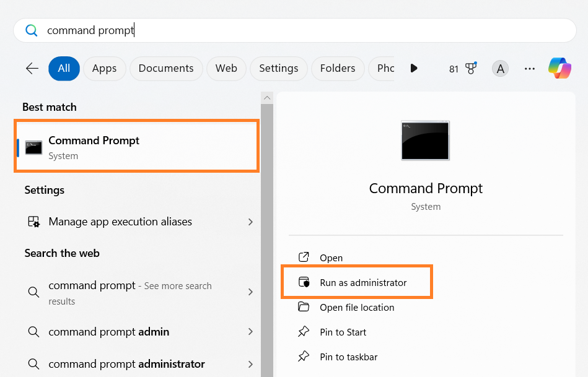Click the Pin to taskbar pin icon
This screenshot has width=588, height=377.
[304, 357]
